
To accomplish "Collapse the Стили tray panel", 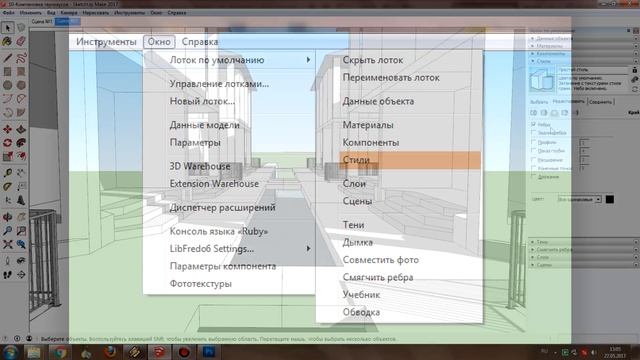I will tap(584, 61).
